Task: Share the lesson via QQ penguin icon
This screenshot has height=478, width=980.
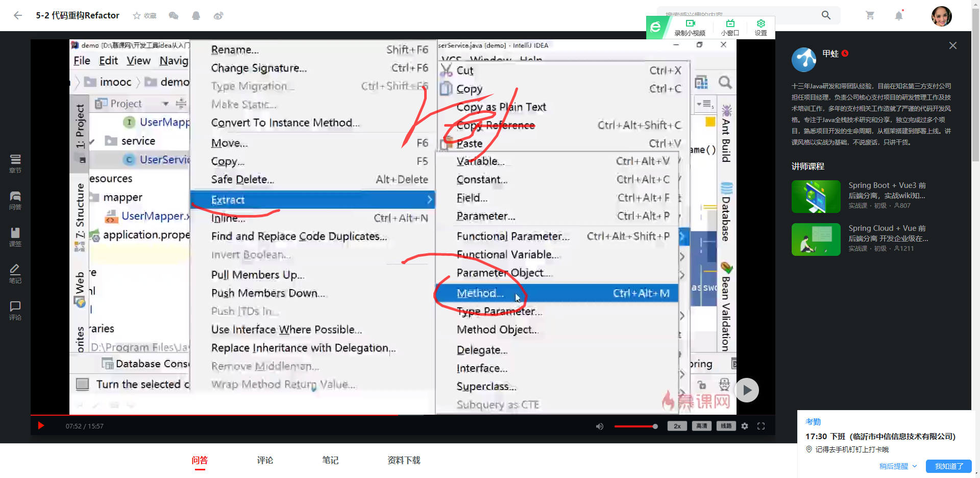Action: 196,16
